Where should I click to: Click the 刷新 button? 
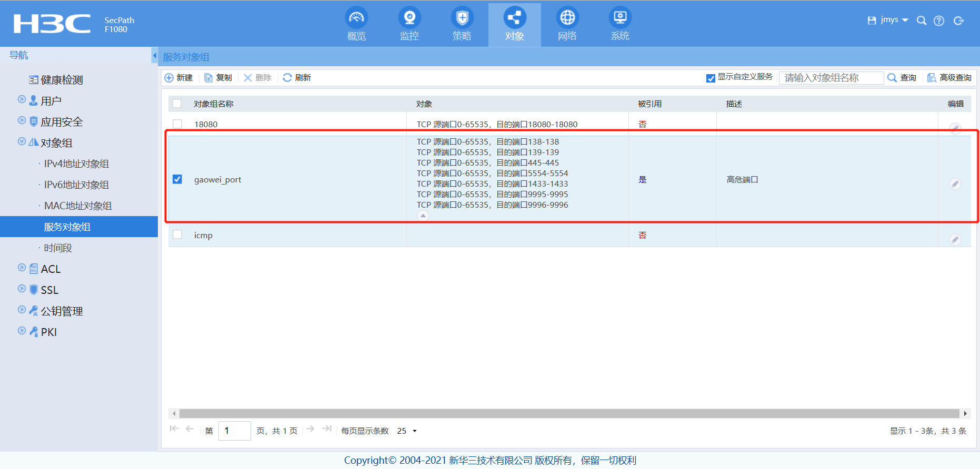tap(297, 78)
